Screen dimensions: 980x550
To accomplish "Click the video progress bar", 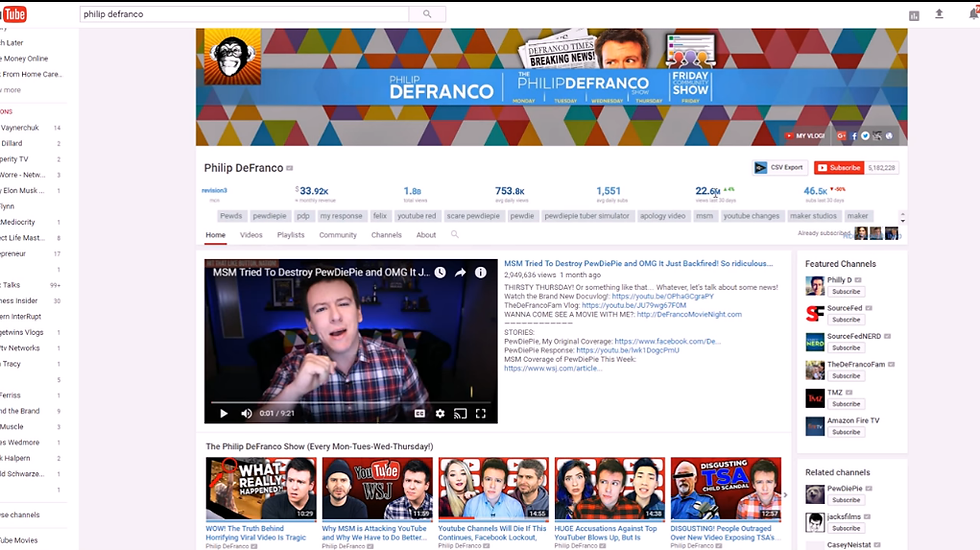I will [x=351, y=402].
